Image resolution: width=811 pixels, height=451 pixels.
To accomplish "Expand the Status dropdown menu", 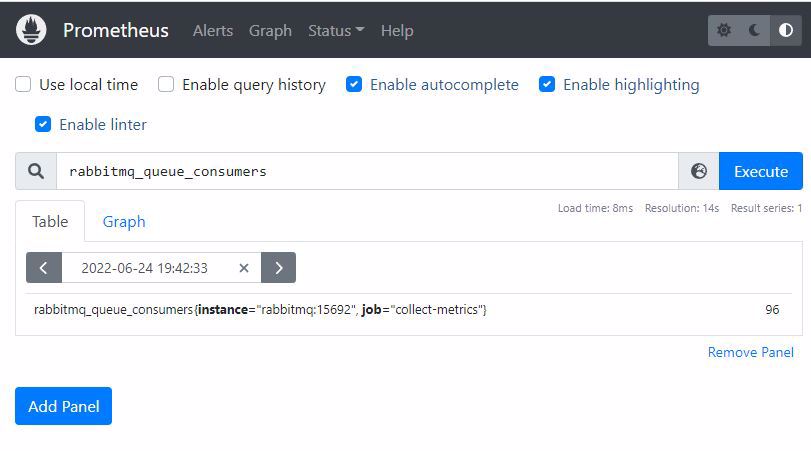I will tap(336, 31).
